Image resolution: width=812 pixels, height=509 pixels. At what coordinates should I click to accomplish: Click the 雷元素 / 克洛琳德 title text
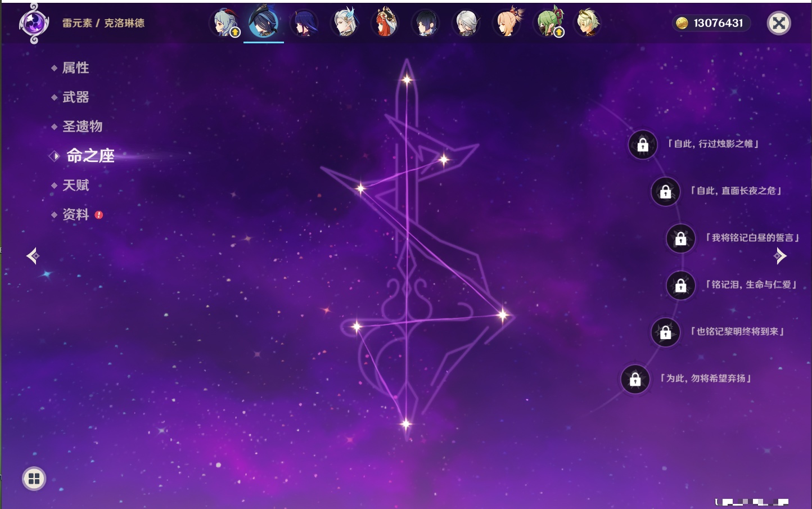(x=103, y=23)
